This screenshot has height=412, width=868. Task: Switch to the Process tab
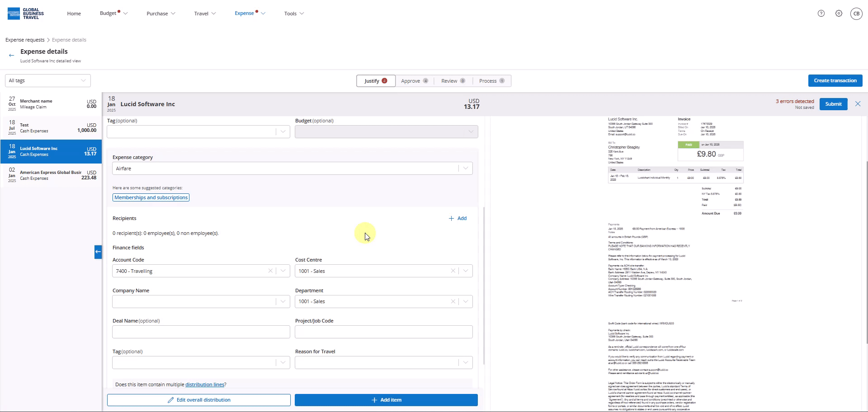pyautogui.click(x=492, y=81)
